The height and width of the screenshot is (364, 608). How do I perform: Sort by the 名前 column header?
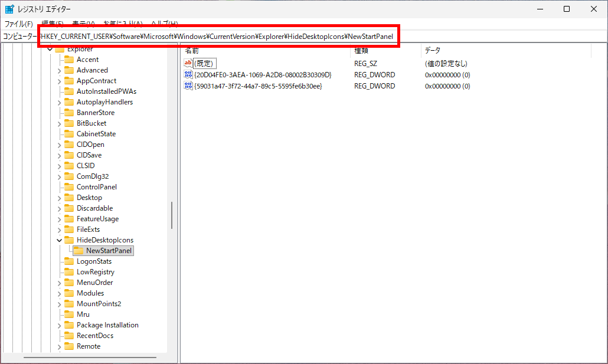click(x=266, y=51)
